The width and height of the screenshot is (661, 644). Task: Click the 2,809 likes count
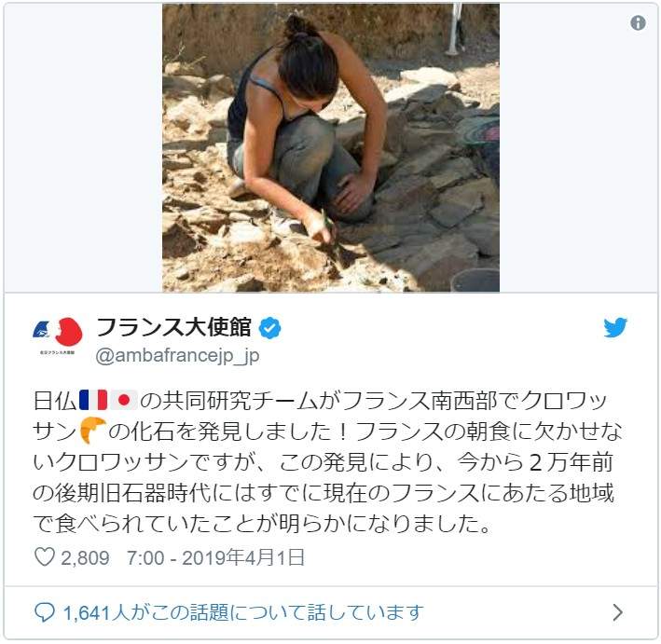pyautogui.click(x=85, y=558)
